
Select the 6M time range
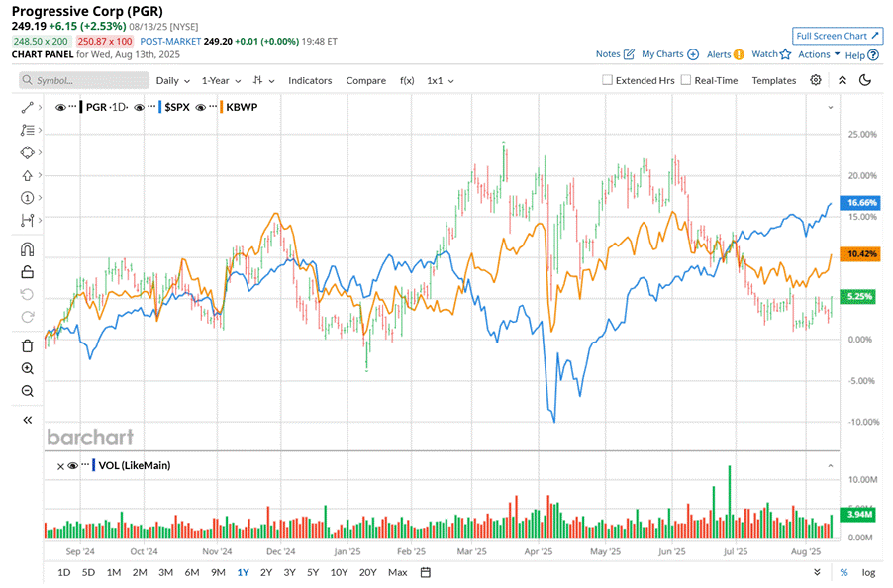point(192,572)
